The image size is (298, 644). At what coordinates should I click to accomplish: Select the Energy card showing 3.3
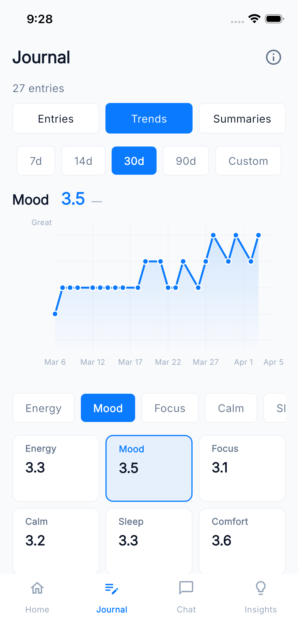[x=56, y=468]
